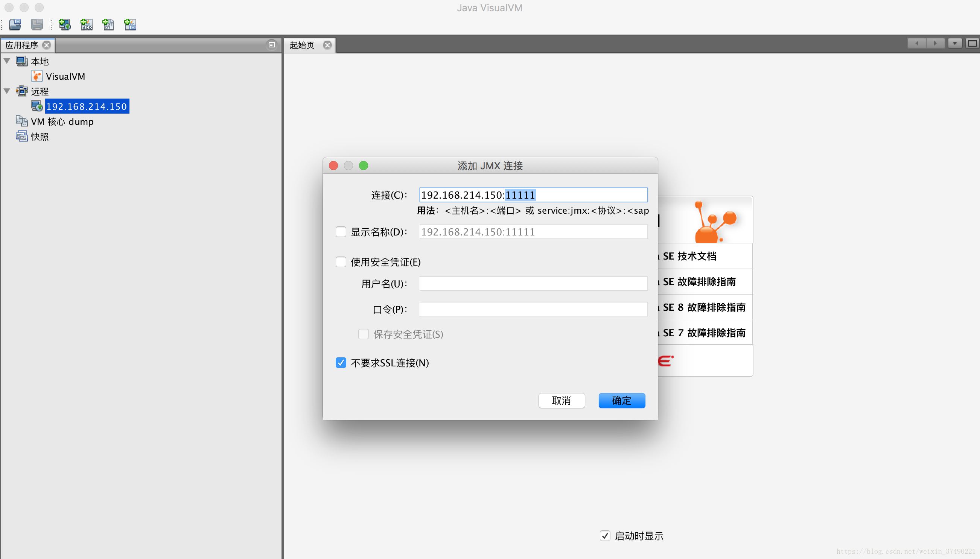The width and height of the screenshot is (980, 559).
Task: Click the Add Application Snapshot toolbar icon
Action: (130, 24)
